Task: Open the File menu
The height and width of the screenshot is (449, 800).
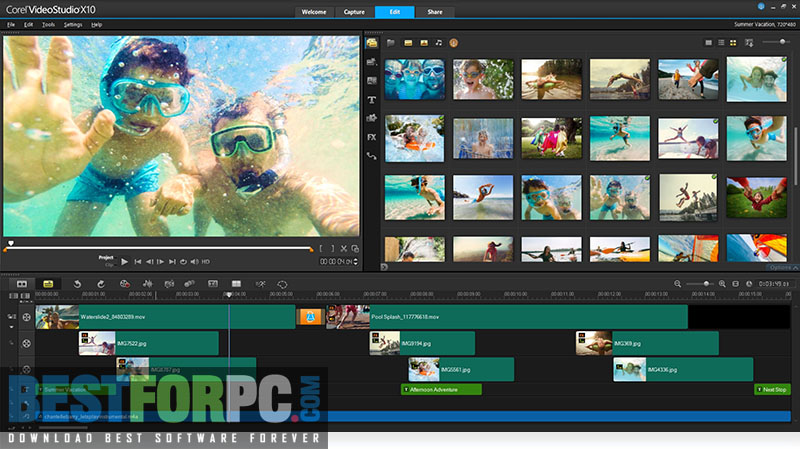Action: (x=11, y=24)
